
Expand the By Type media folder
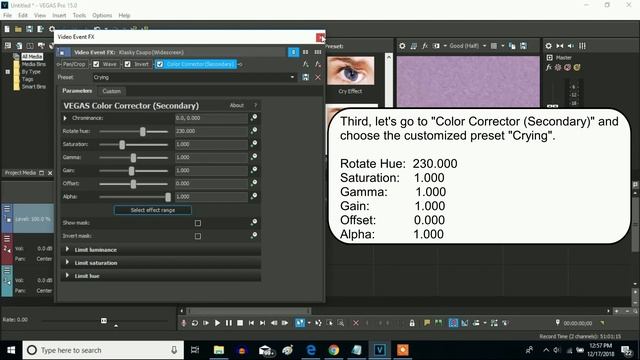(x=7, y=72)
